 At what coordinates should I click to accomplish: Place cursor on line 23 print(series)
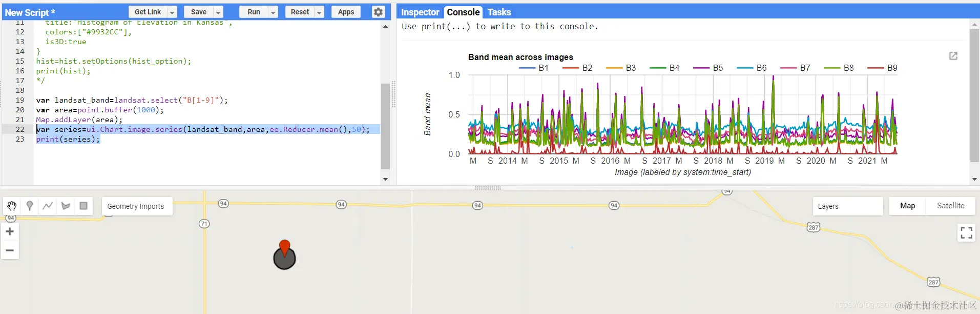coord(68,139)
